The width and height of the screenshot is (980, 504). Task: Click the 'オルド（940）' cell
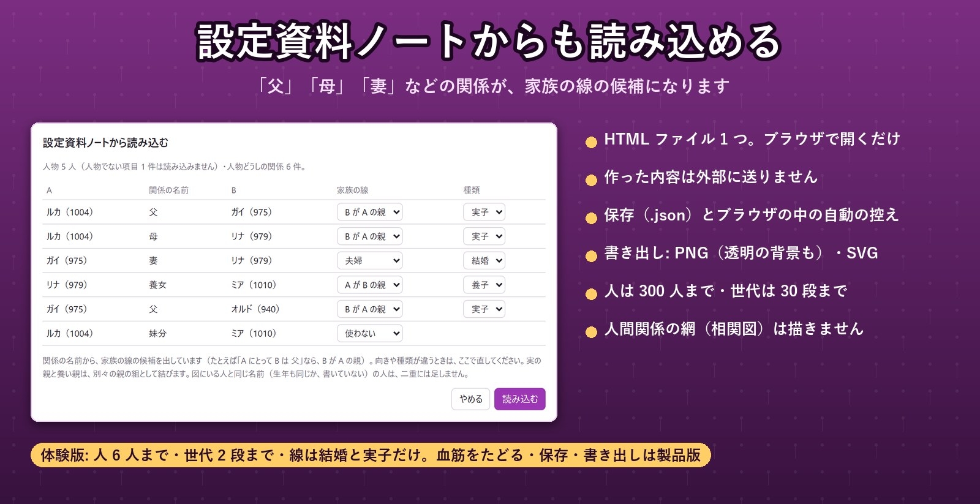(x=255, y=309)
